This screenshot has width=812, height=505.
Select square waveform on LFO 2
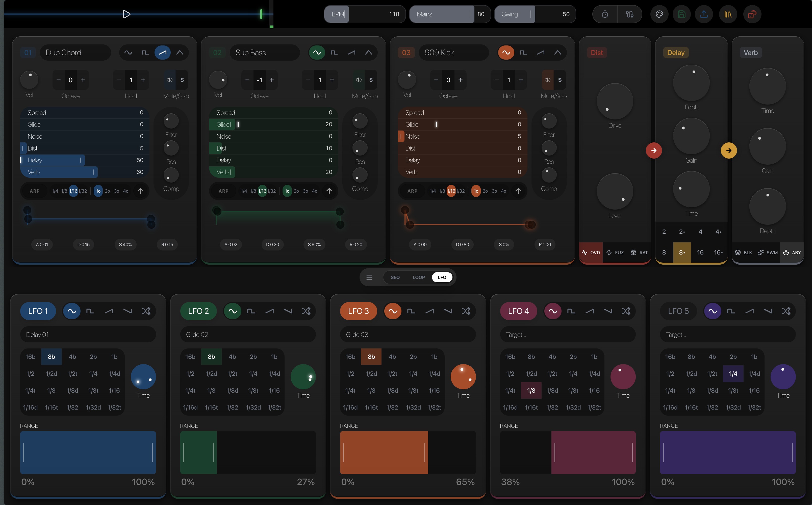(x=251, y=311)
